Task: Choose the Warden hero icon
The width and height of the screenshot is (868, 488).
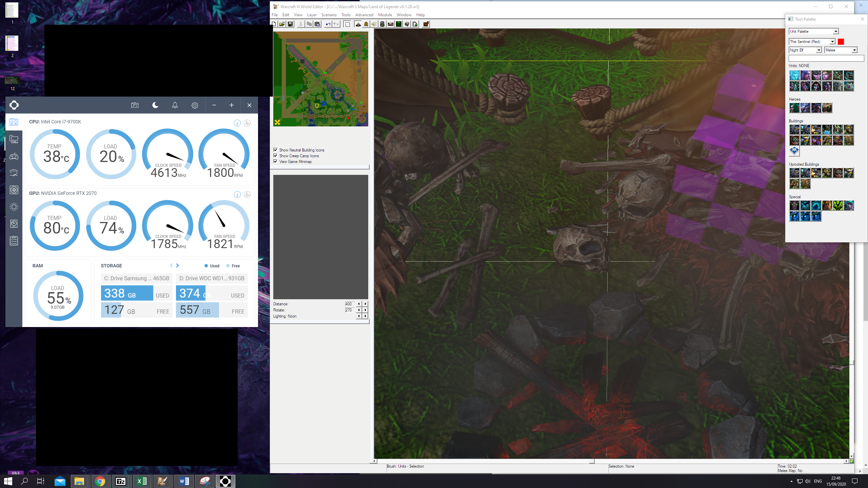Action: [827, 108]
